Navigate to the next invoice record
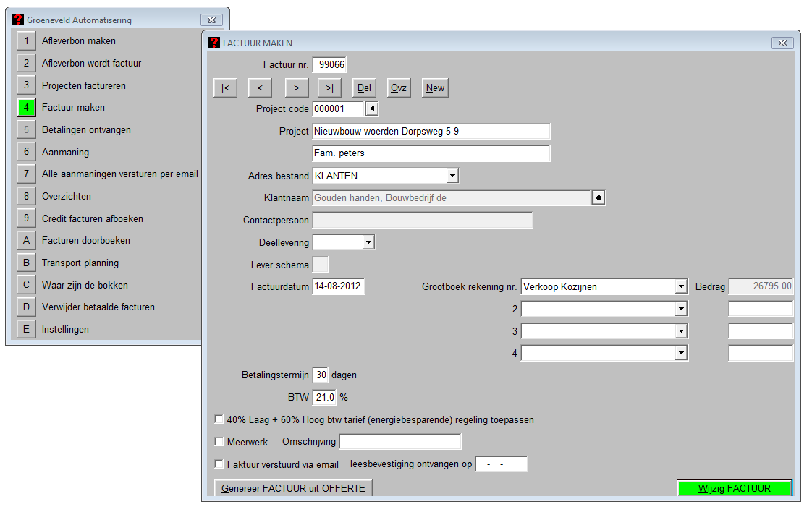 tap(295, 88)
